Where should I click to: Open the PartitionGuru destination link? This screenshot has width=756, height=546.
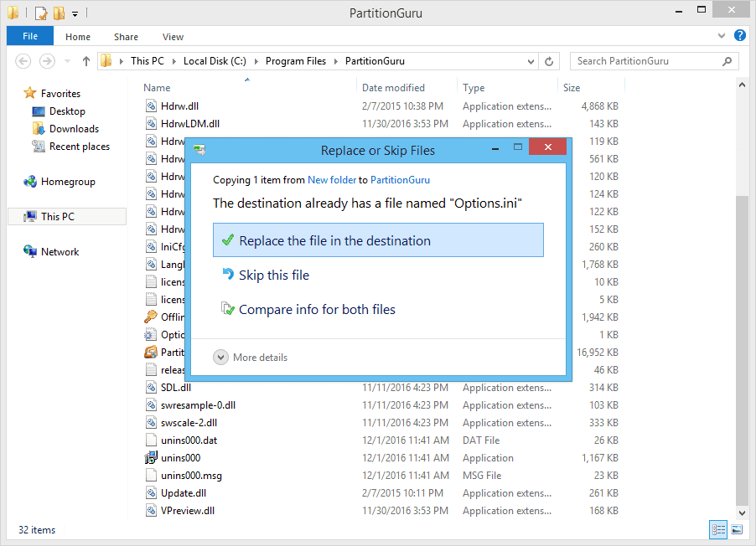coord(400,180)
